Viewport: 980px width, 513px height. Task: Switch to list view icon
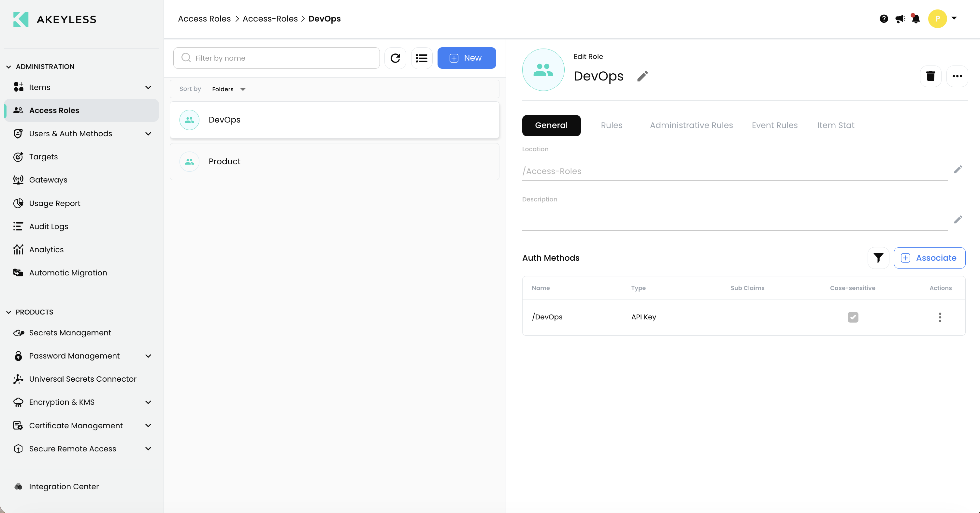(x=422, y=58)
